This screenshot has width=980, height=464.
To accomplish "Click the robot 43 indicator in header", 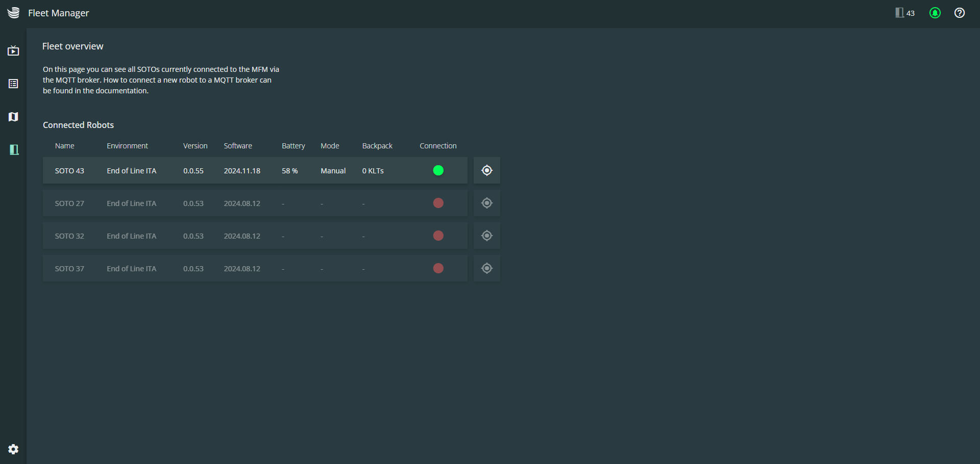I will coord(905,13).
